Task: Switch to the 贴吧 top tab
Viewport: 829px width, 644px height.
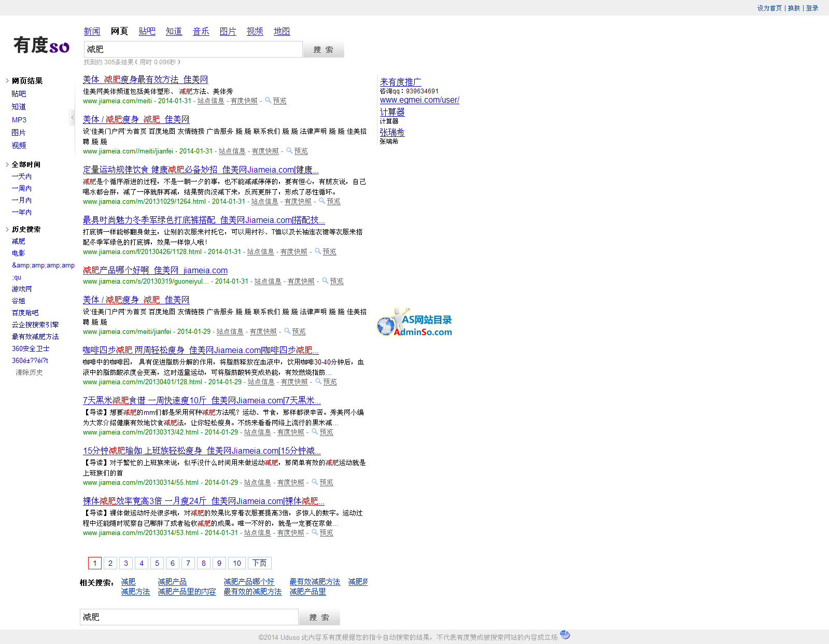Action: pyautogui.click(x=147, y=31)
